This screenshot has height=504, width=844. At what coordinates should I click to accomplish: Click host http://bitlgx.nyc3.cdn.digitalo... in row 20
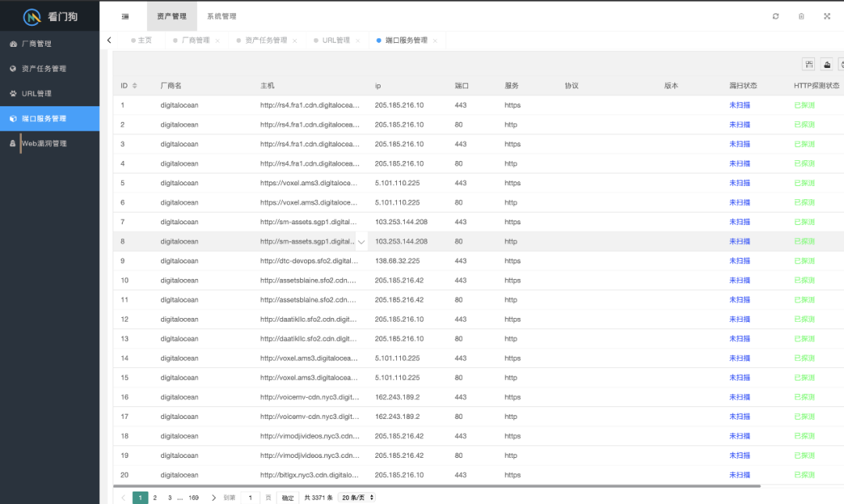pos(309,475)
